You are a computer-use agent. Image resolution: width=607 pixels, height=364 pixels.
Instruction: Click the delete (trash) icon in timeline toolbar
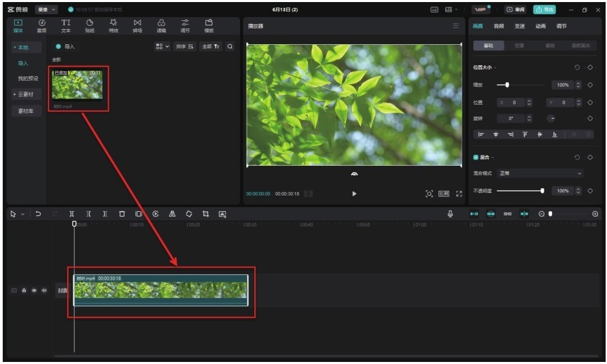tap(122, 214)
